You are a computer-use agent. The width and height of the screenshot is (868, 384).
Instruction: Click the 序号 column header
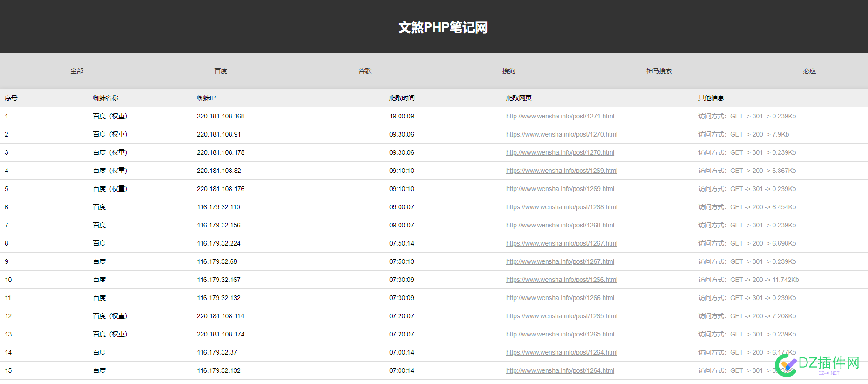click(11, 98)
